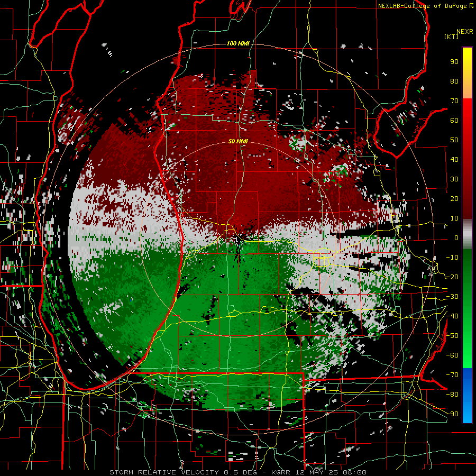Click the 0 value on velocity scale

pos(456,237)
